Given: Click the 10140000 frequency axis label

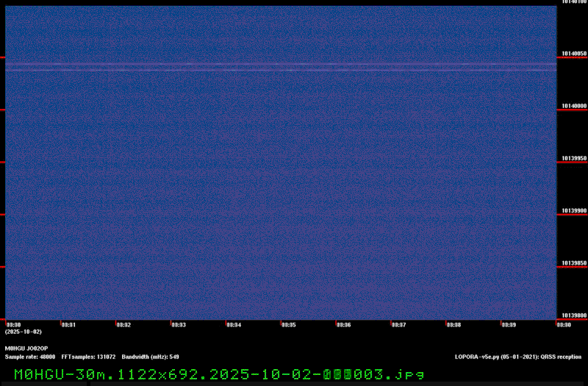Looking at the screenshot, I should click(574, 106).
